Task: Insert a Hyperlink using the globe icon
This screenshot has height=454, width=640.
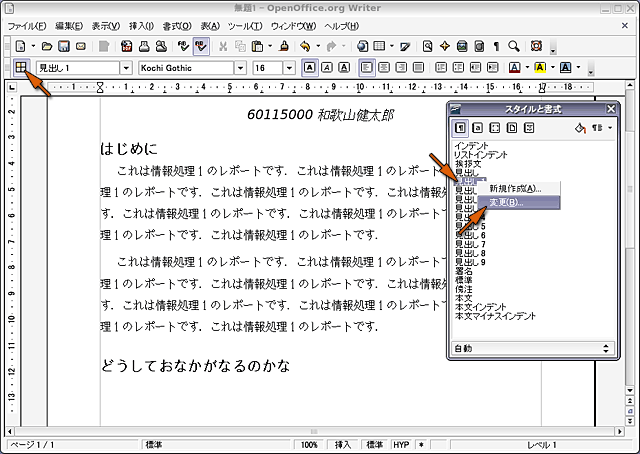Action: 362,46
